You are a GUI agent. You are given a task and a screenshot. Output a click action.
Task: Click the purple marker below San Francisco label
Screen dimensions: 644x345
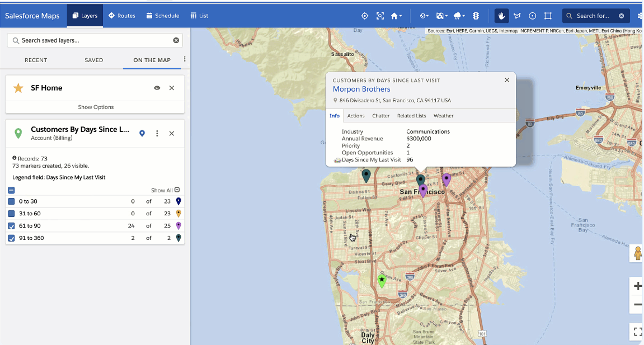pyautogui.click(x=423, y=190)
